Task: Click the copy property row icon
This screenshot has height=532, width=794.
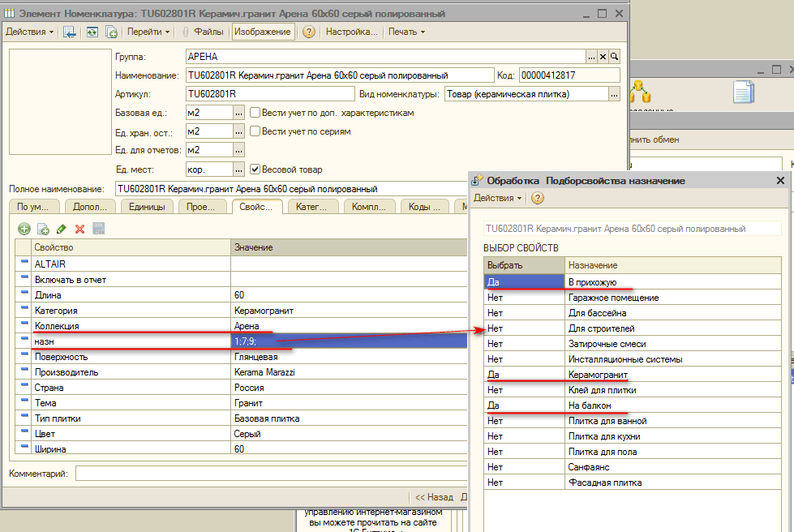Action: pos(43,230)
